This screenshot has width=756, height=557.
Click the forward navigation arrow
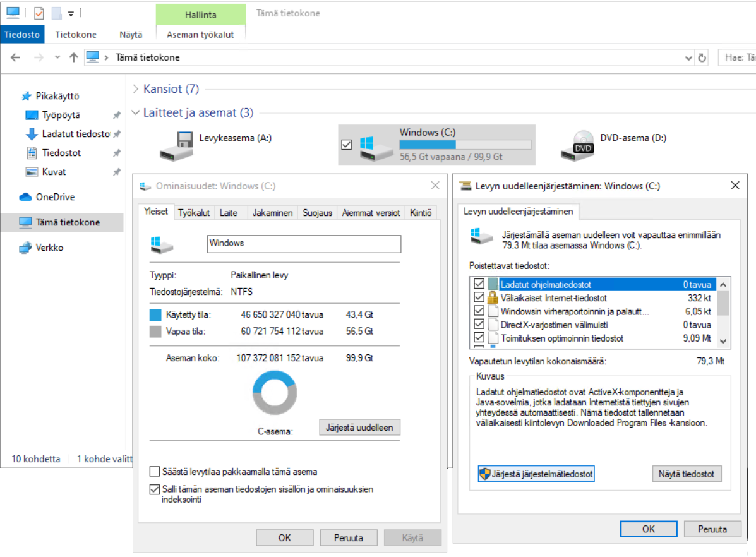[39, 57]
